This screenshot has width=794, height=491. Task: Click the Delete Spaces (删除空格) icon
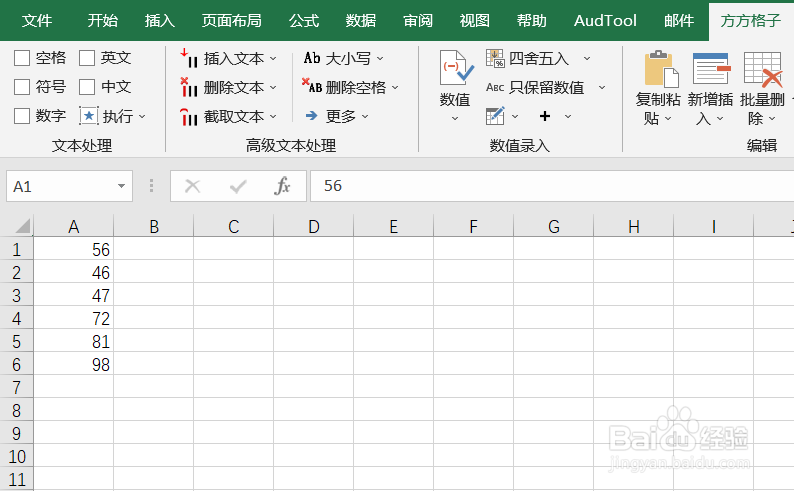312,86
